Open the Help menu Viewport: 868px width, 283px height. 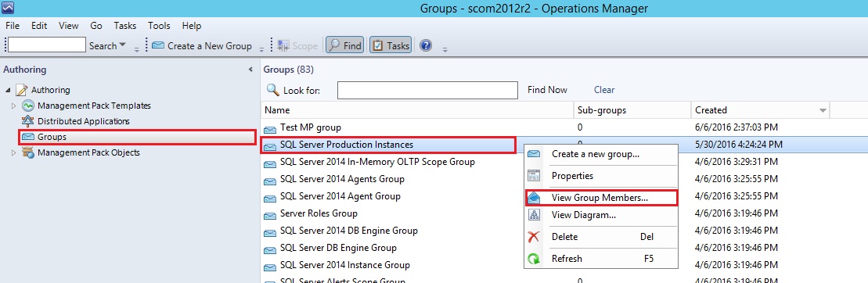click(192, 26)
